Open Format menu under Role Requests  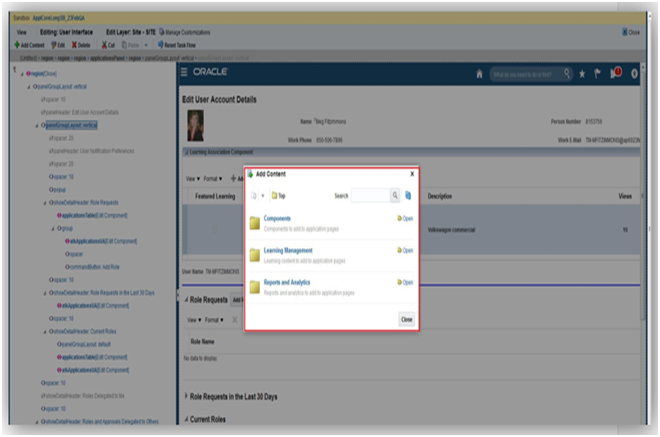tap(214, 320)
